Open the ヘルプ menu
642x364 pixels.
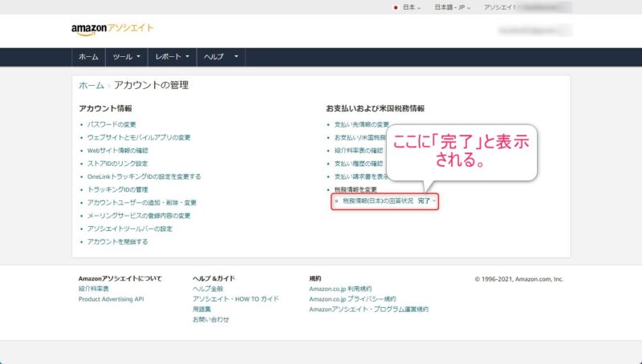pos(221,57)
